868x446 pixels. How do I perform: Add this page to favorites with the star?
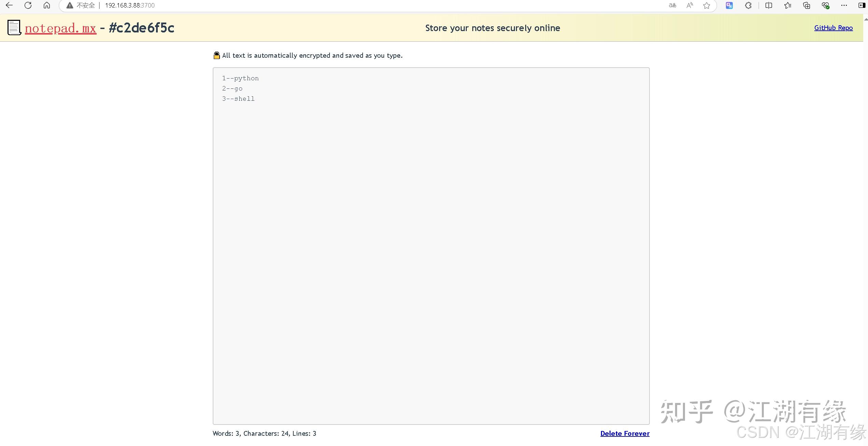point(706,5)
